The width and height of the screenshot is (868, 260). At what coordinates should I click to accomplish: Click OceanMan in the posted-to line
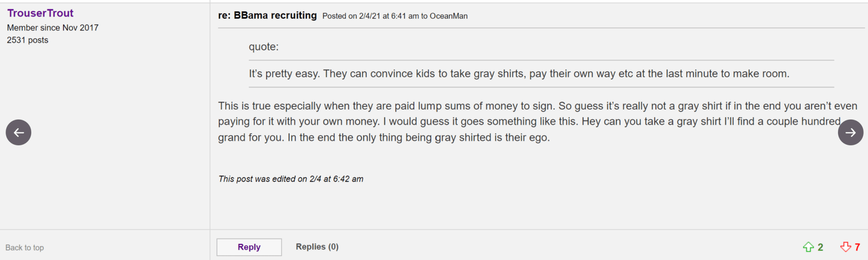[449, 16]
